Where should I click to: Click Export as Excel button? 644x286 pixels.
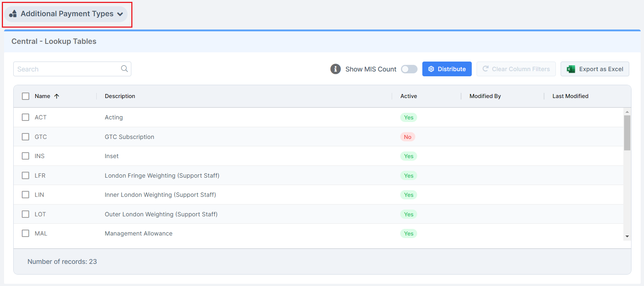click(x=595, y=69)
